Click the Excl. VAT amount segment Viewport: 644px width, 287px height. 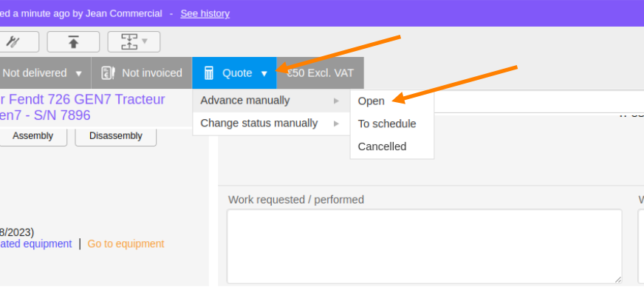point(321,73)
